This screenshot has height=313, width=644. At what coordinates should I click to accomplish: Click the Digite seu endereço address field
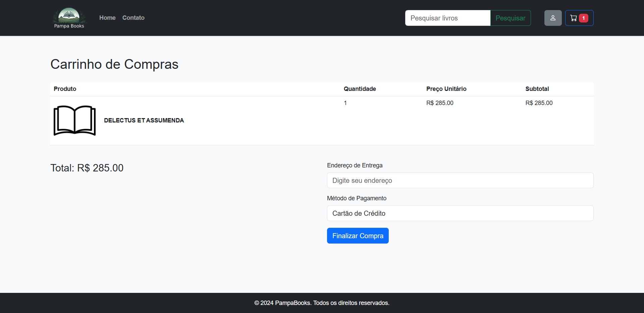coord(460,180)
